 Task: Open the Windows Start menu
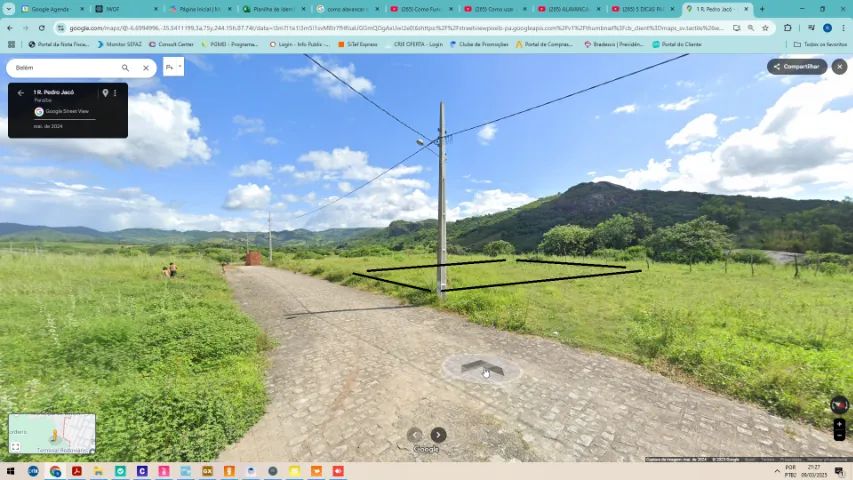(11, 471)
